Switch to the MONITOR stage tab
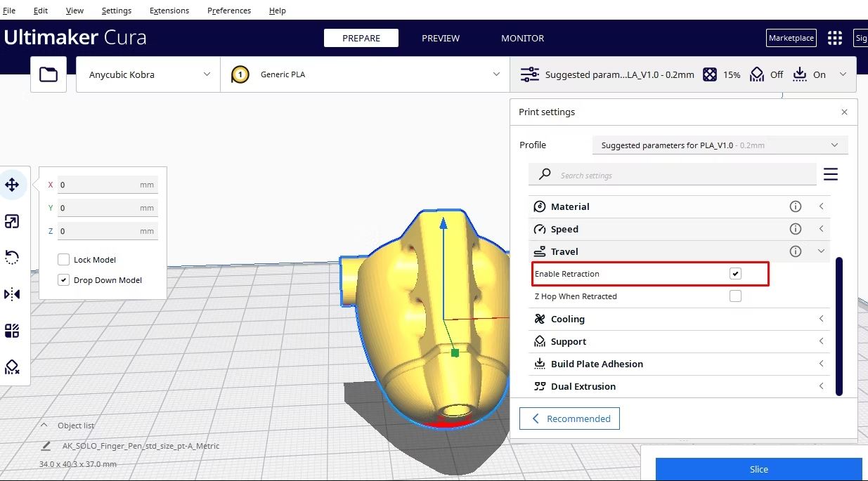Screen dimensions: 868x481 coord(522,38)
